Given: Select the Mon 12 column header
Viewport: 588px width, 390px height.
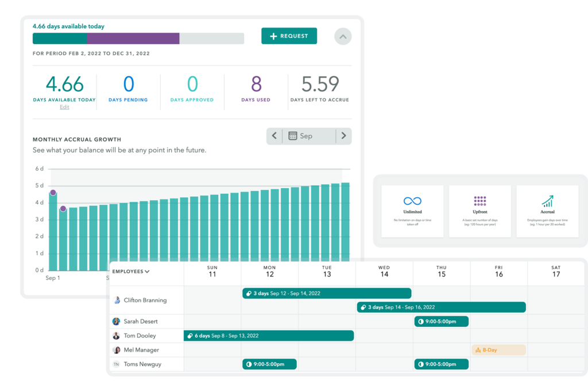Looking at the screenshot, I should coord(269,271).
